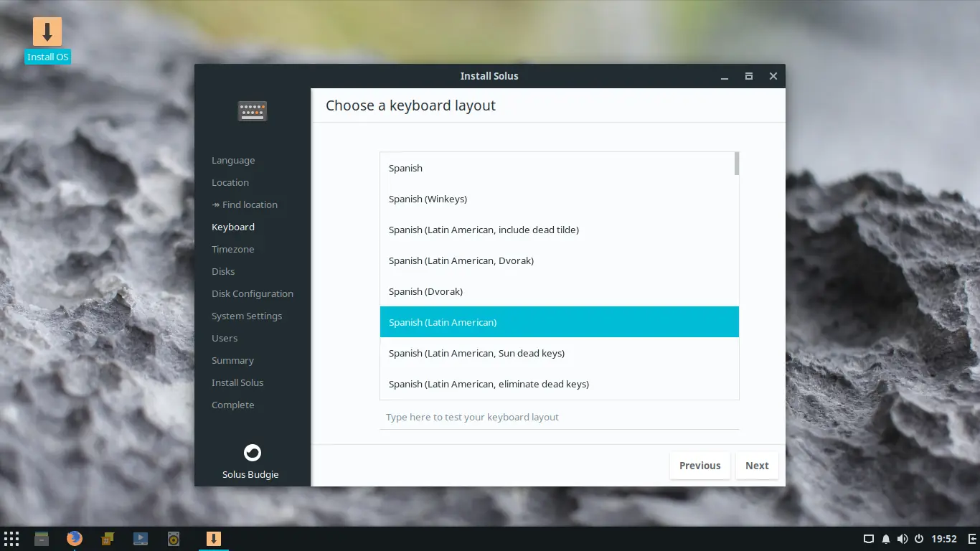Open the network status tray icon

(x=868, y=539)
